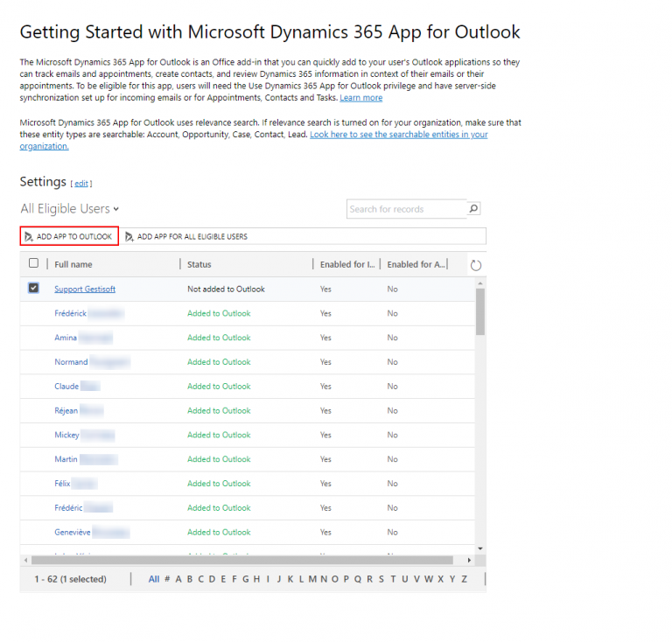The height and width of the screenshot is (642, 672).
Task: Filter names starting with F
Action: 234,579
